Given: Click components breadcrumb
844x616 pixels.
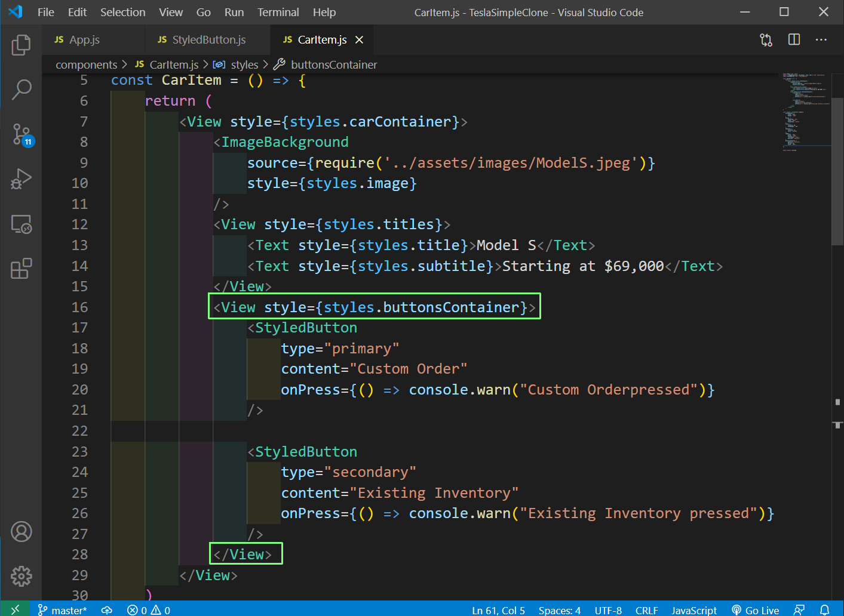Looking at the screenshot, I should (86, 64).
